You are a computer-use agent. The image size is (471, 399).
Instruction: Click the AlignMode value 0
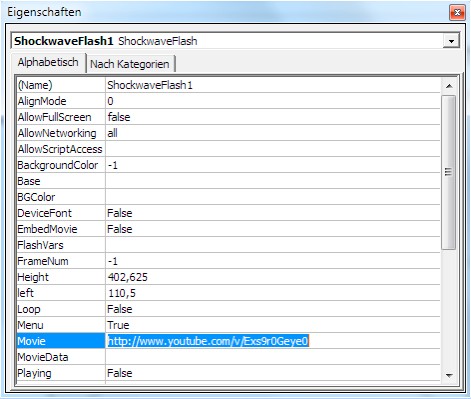(273, 101)
